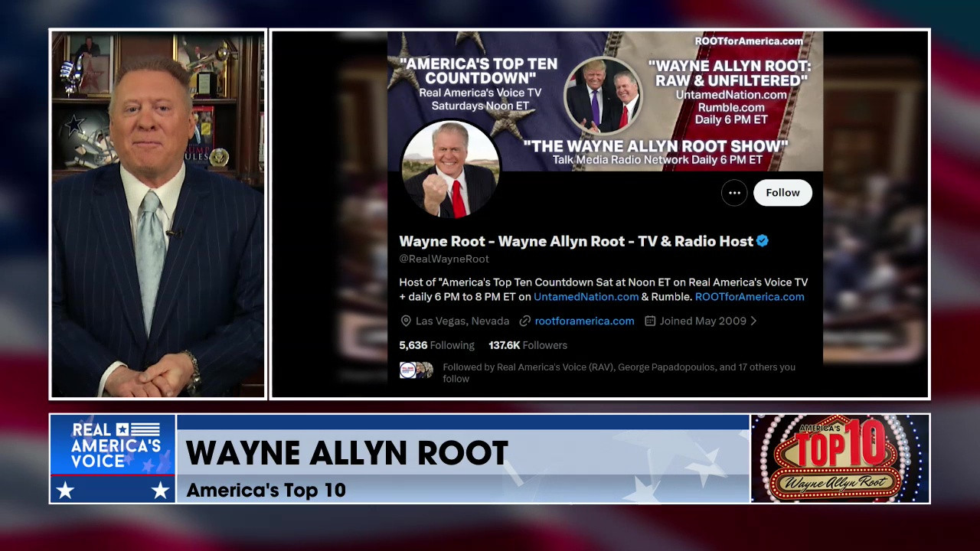Click the blue verified badge icon
Screen dimensions: 980x551
pos(763,241)
